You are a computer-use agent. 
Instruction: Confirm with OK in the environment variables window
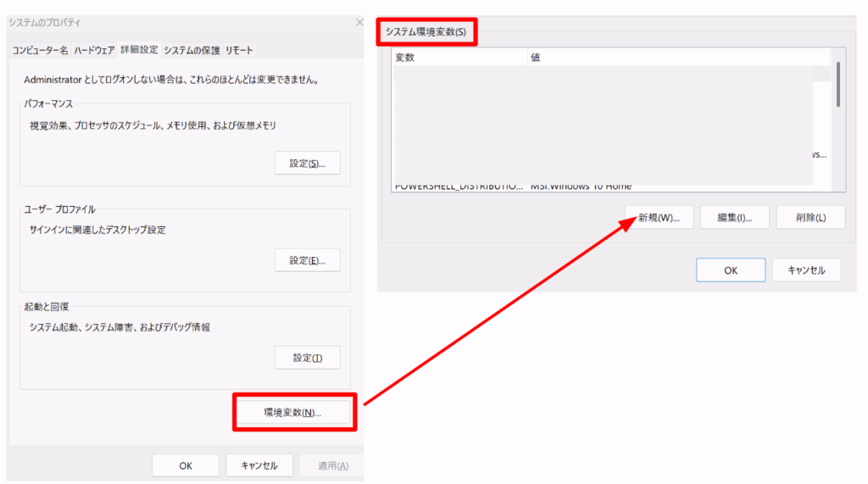730,270
